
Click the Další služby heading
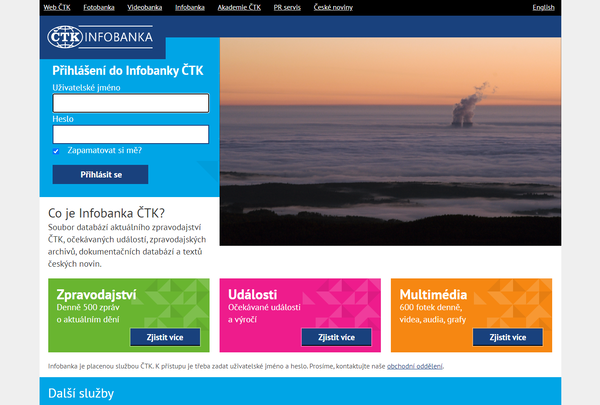coord(81,393)
